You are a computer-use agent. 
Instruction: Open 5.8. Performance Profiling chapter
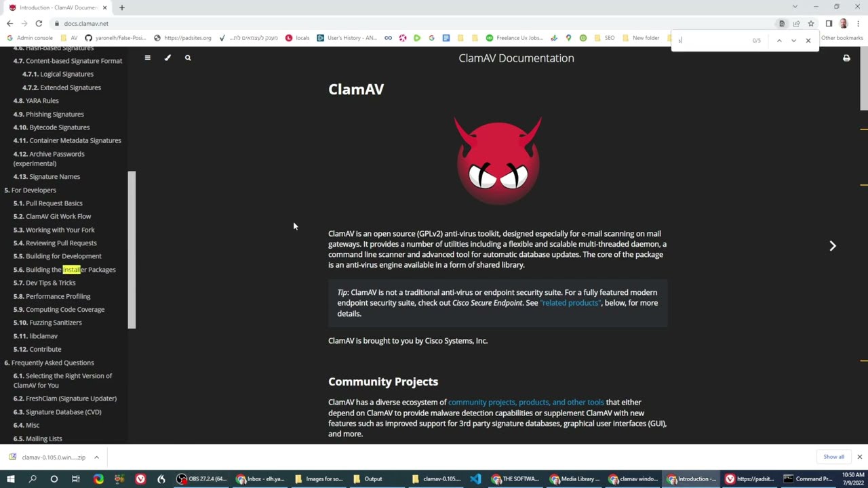(x=52, y=296)
